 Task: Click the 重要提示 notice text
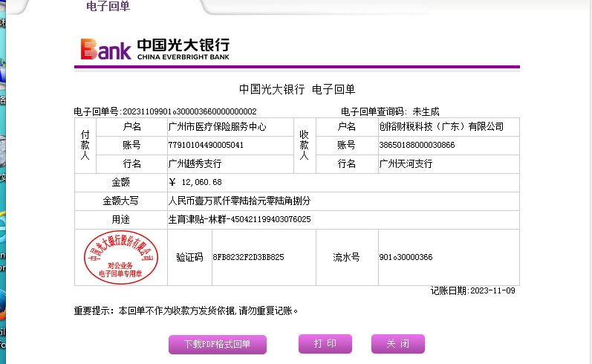click(x=186, y=311)
